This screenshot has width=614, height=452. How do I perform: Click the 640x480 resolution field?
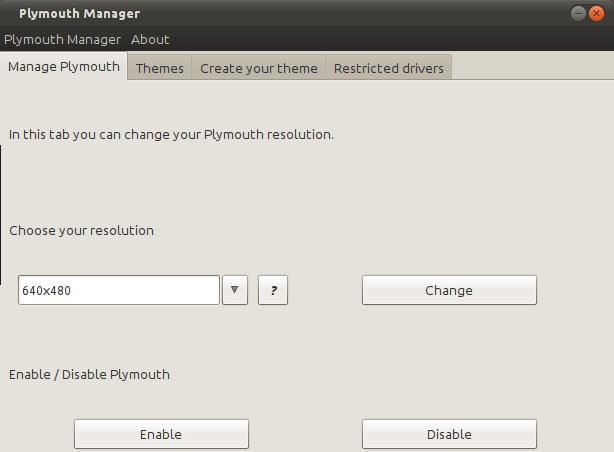pos(119,290)
